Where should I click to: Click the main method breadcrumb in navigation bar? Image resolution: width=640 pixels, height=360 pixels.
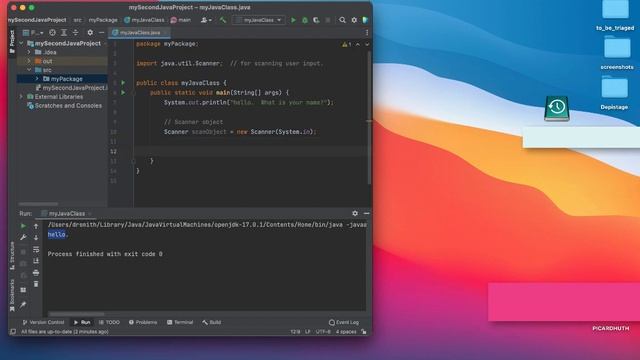180,20
